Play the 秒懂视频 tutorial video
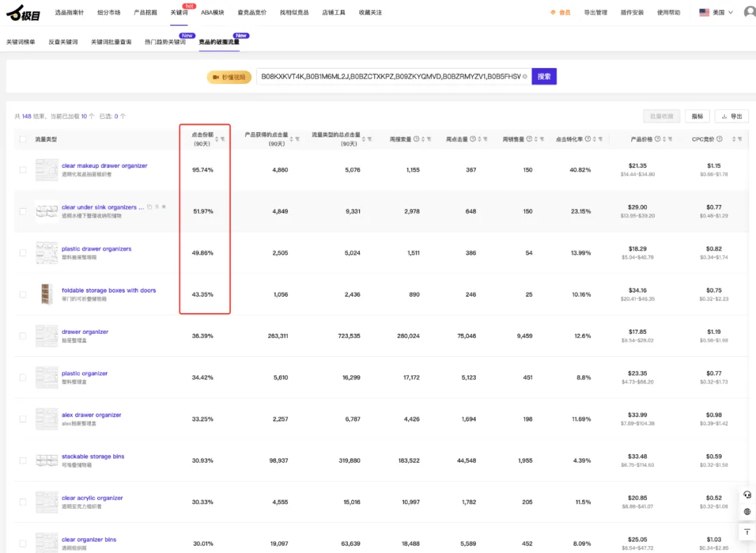The image size is (756, 553). [x=229, y=77]
